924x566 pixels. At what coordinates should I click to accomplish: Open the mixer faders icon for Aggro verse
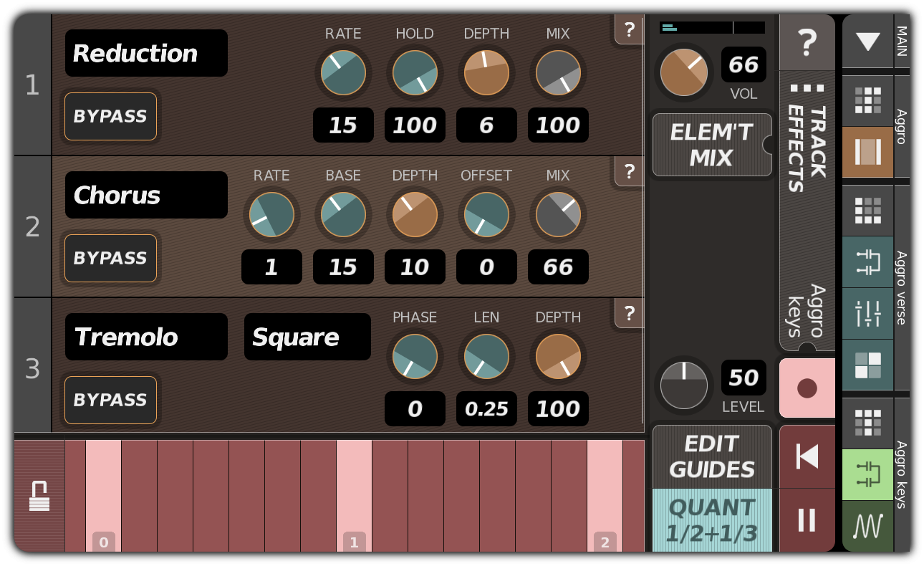coord(867,313)
